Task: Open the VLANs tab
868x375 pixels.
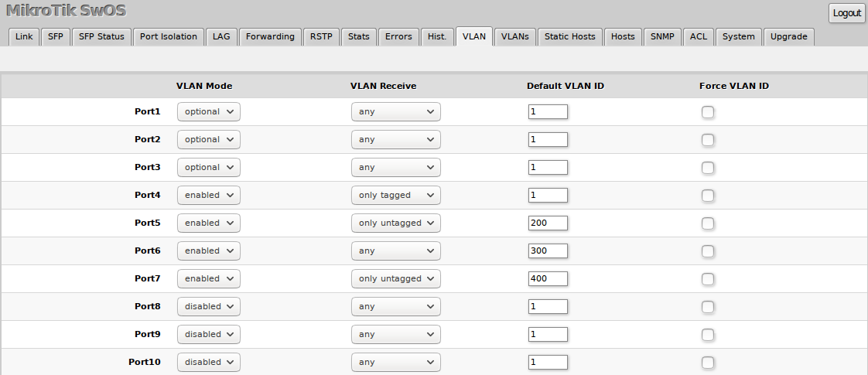Action: [514, 36]
